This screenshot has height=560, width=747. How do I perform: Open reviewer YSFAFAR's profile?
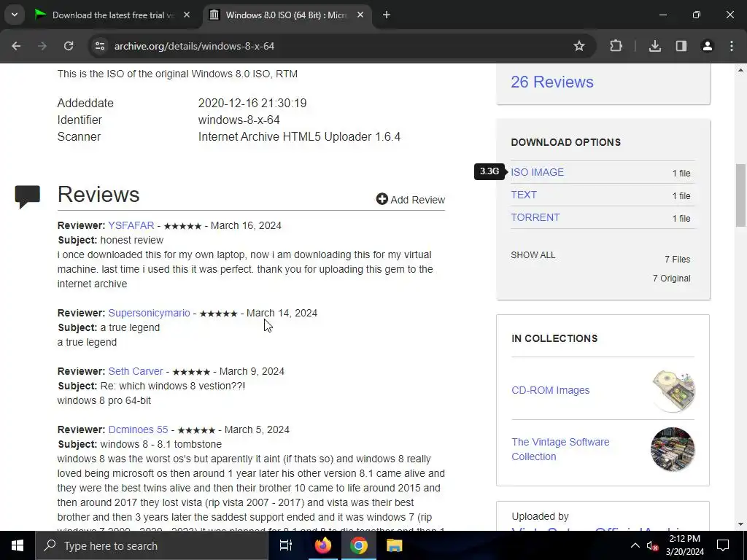click(x=131, y=226)
